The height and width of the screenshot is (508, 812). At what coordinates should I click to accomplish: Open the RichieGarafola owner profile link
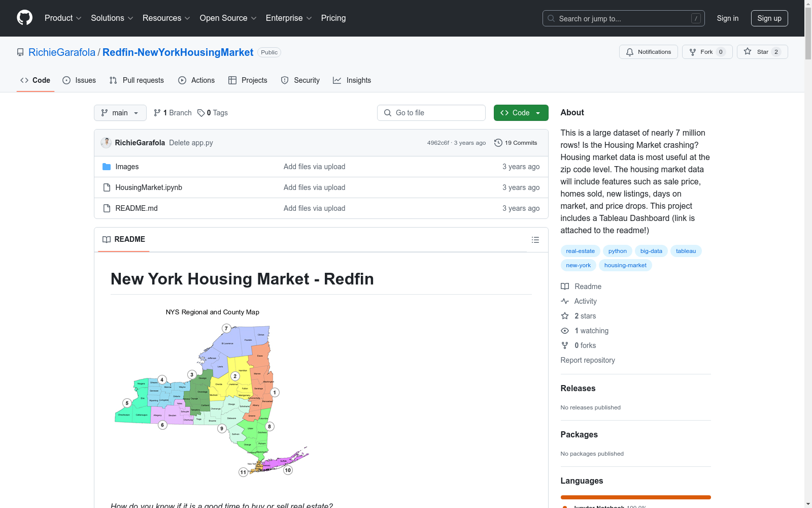coord(62,52)
